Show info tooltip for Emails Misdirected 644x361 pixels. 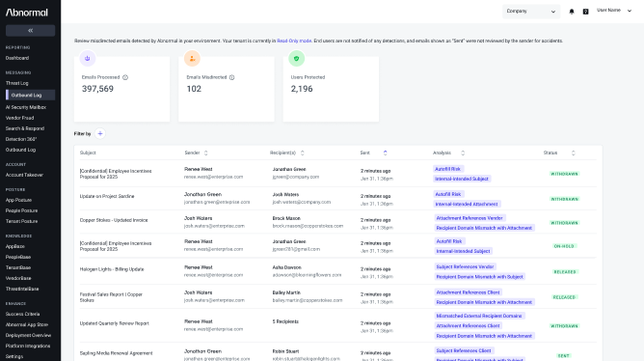pyautogui.click(x=231, y=77)
